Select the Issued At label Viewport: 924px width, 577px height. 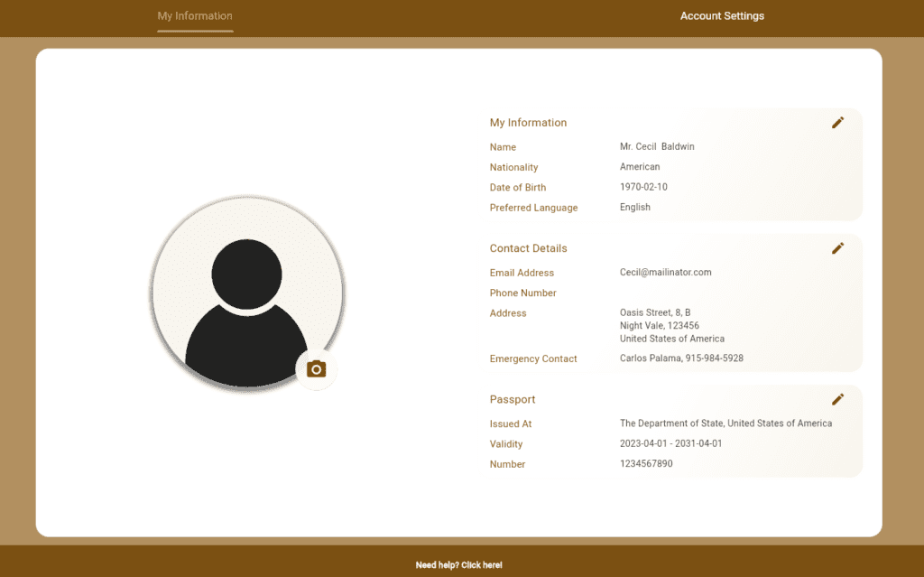coord(511,424)
